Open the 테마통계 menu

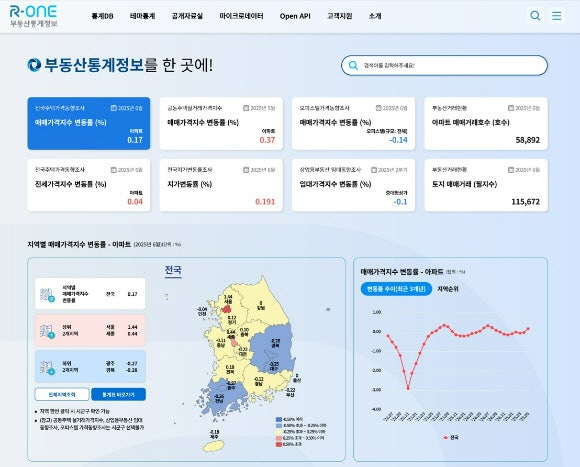click(142, 16)
